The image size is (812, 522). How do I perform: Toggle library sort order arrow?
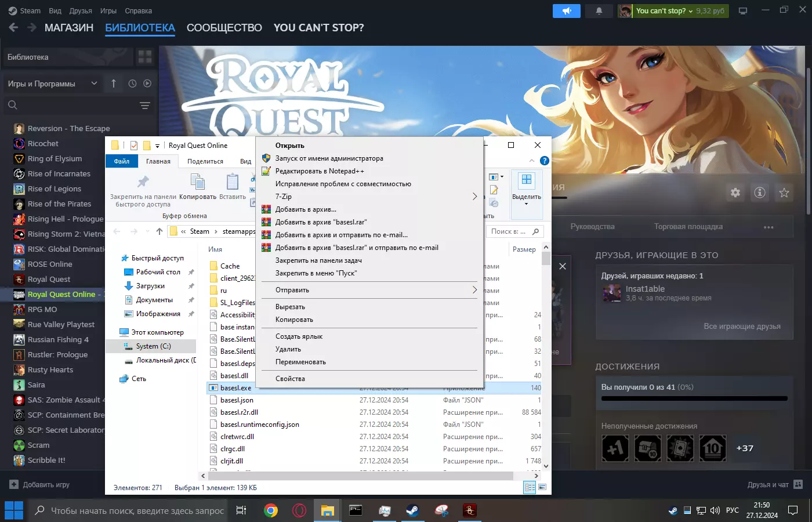click(114, 84)
